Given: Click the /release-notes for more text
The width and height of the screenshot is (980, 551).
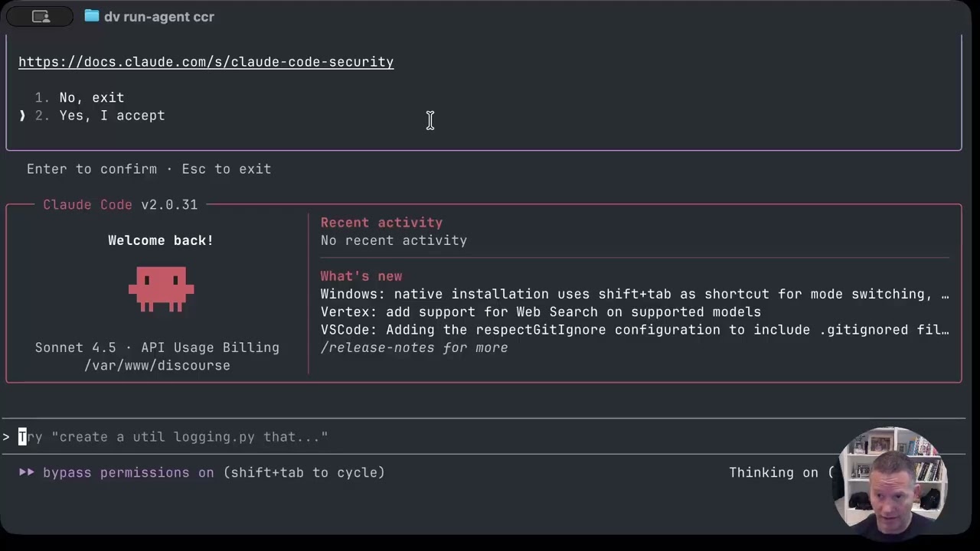Looking at the screenshot, I should [414, 347].
